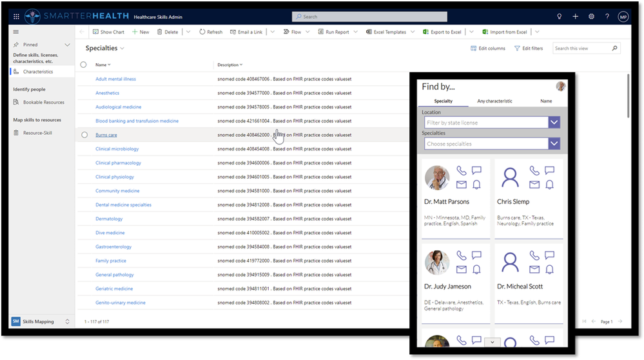Open the MP user account avatar
The height and width of the screenshot is (360, 644).
(x=623, y=17)
